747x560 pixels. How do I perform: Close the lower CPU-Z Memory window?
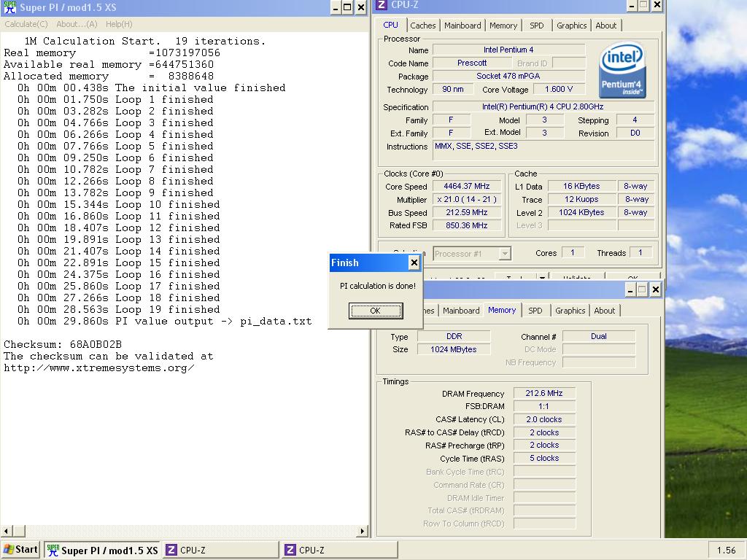656,289
